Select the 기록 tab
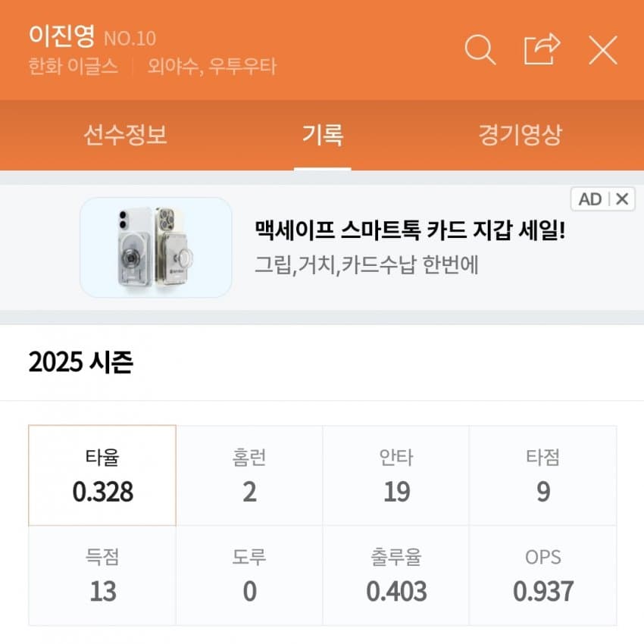Image resolution: width=644 pixels, height=644 pixels. point(323,135)
